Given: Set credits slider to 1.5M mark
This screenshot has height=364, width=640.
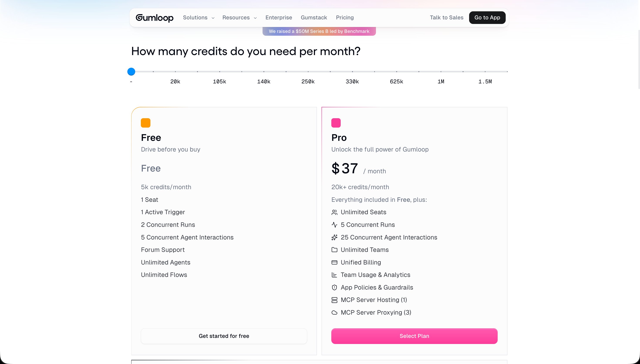Looking at the screenshot, I should point(485,72).
